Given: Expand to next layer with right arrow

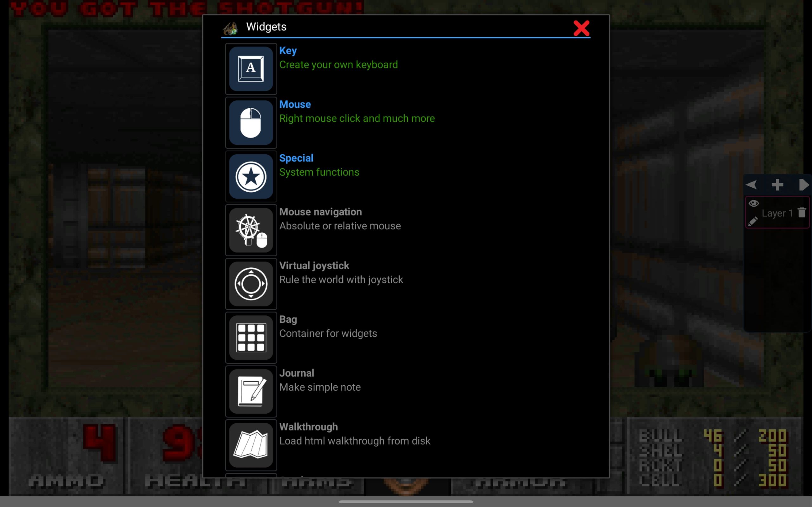Looking at the screenshot, I should [x=803, y=184].
